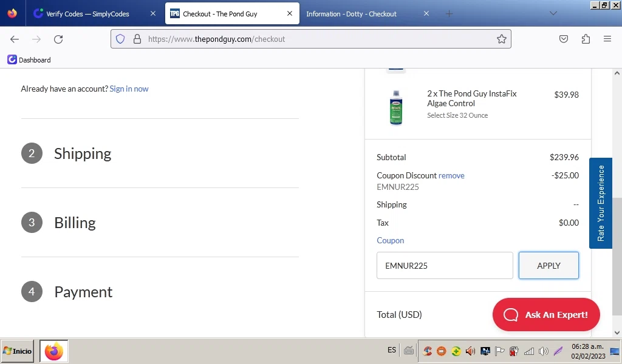Click the monitor display tray icon
Viewport: 622px width, 364px height.
(485, 351)
